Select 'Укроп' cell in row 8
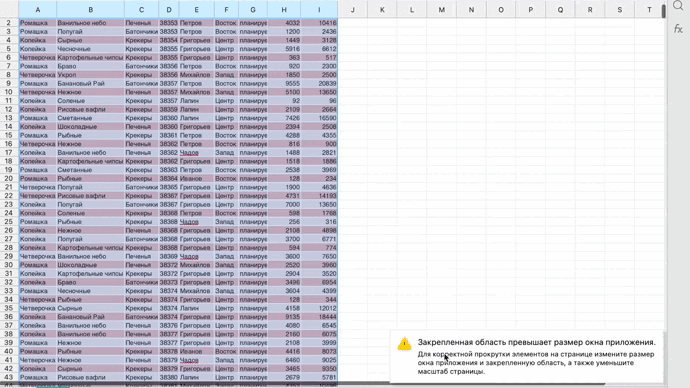The height and width of the screenshot is (388, 690). pos(90,75)
